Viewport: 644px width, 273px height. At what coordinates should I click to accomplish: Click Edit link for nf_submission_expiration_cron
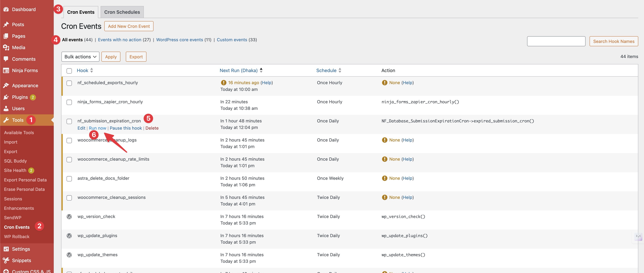click(81, 128)
